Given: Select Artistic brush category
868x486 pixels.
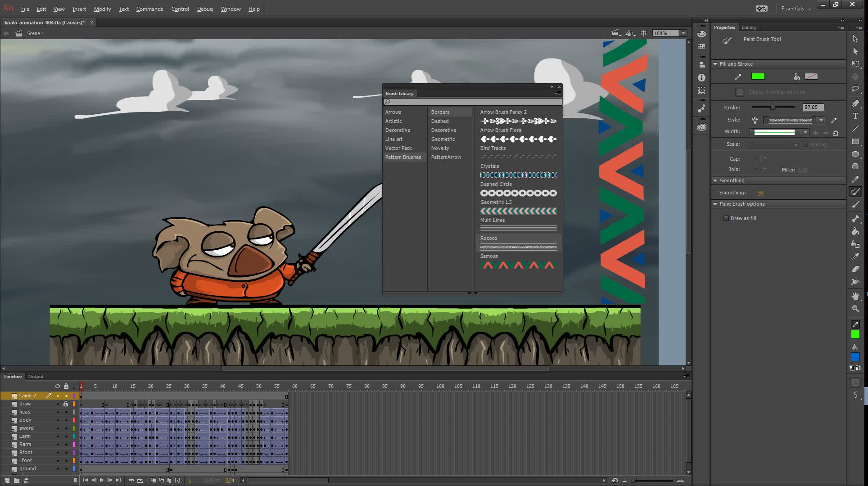Looking at the screenshot, I should tap(393, 121).
